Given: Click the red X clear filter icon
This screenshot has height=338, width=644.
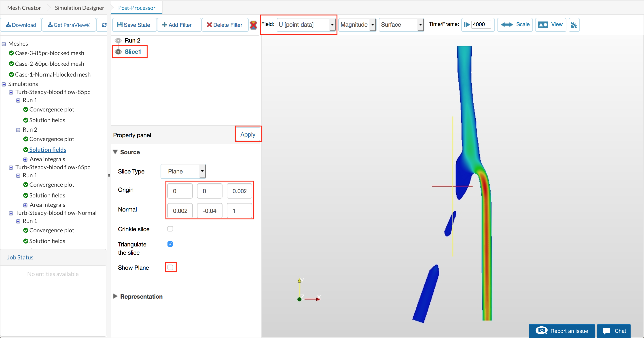Looking at the screenshot, I should tap(253, 25).
